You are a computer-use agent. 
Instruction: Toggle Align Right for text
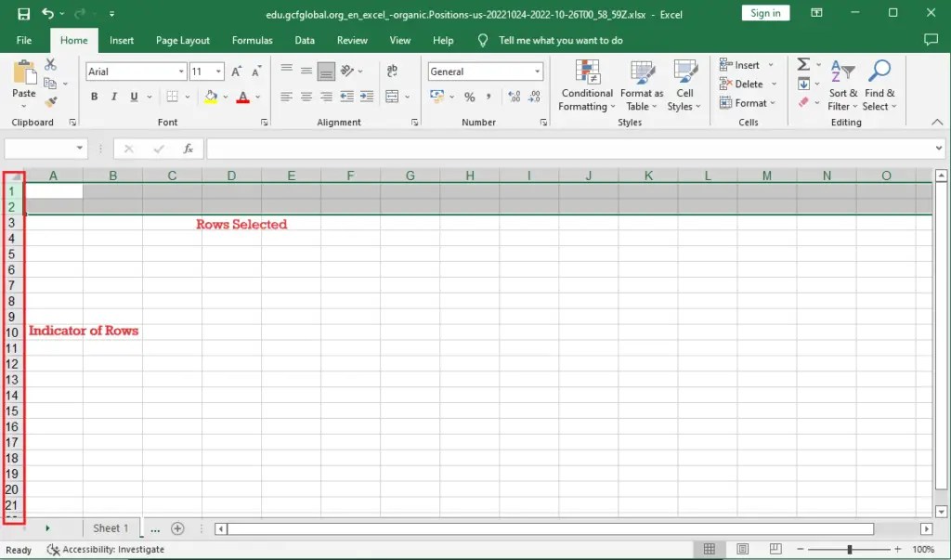click(x=326, y=97)
